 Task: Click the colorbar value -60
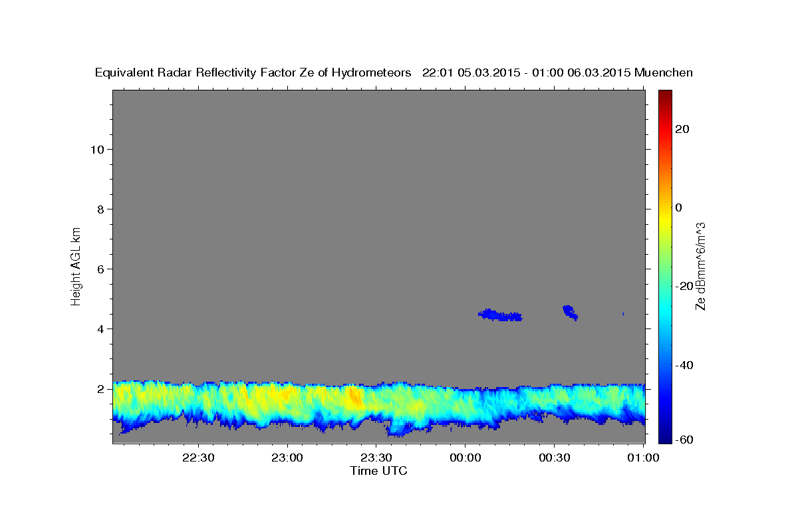[685, 440]
